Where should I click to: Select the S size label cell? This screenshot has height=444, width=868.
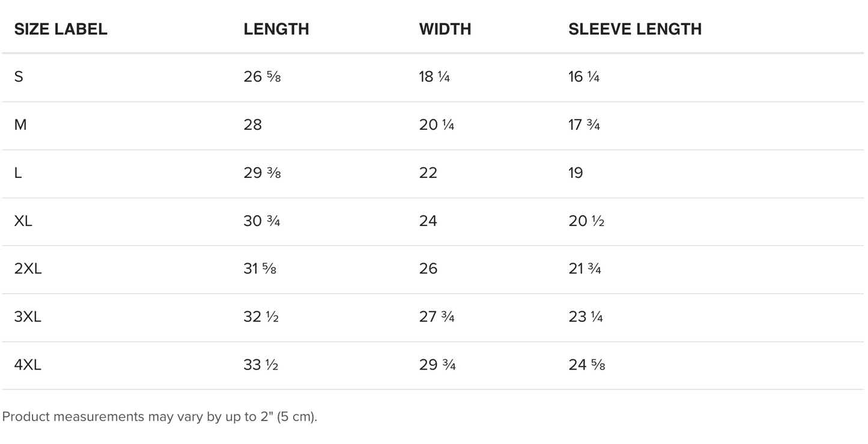19,77
